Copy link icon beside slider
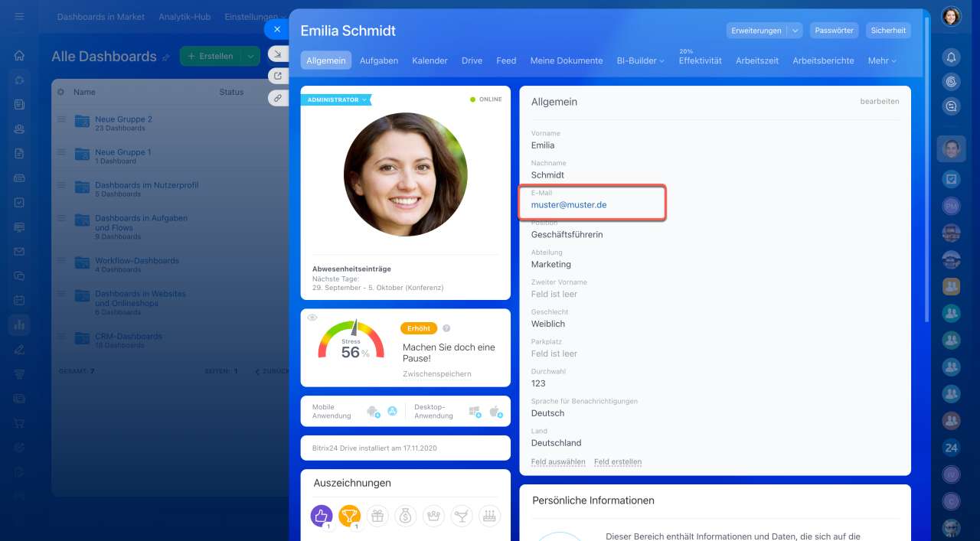This screenshot has height=541, width=980. click(x=277, y=98)
